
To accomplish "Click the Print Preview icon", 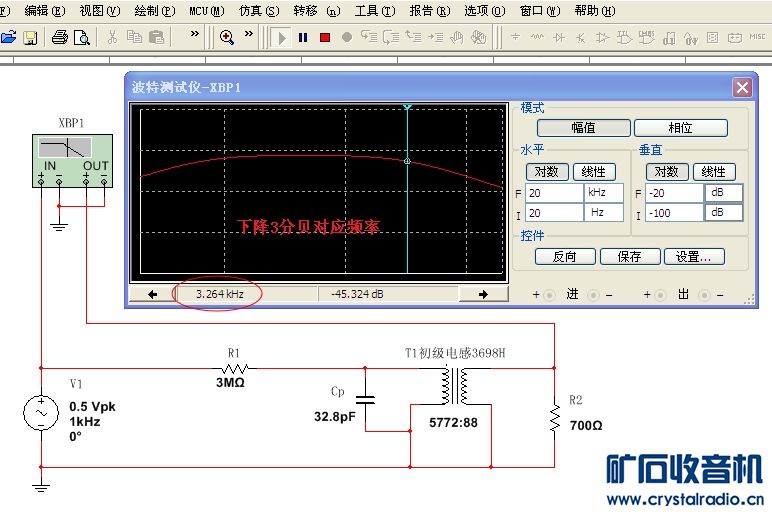I will (x=81, y=37).
